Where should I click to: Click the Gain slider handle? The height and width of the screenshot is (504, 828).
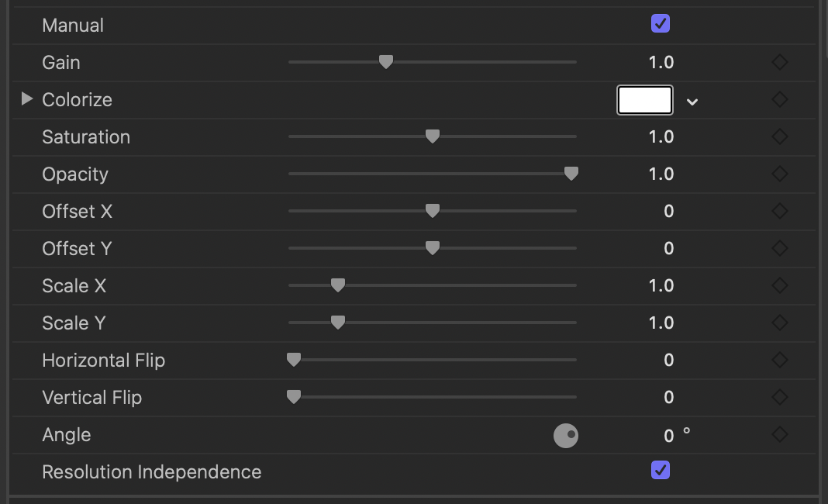click(x=386, y=62)
